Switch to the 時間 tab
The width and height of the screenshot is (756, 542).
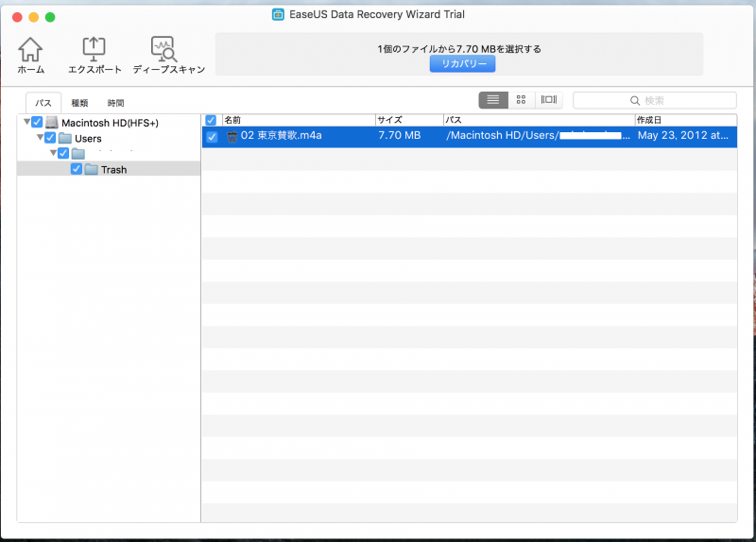(115, 103)
